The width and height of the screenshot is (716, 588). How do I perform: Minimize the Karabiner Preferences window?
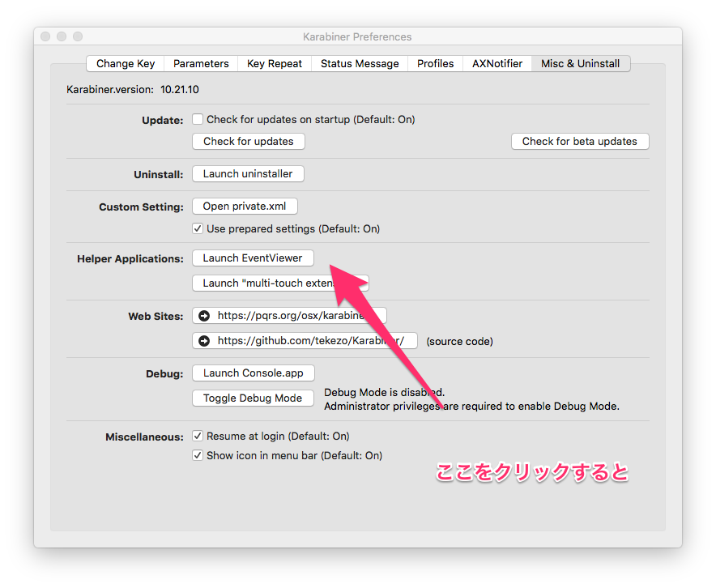coord(62,36)
